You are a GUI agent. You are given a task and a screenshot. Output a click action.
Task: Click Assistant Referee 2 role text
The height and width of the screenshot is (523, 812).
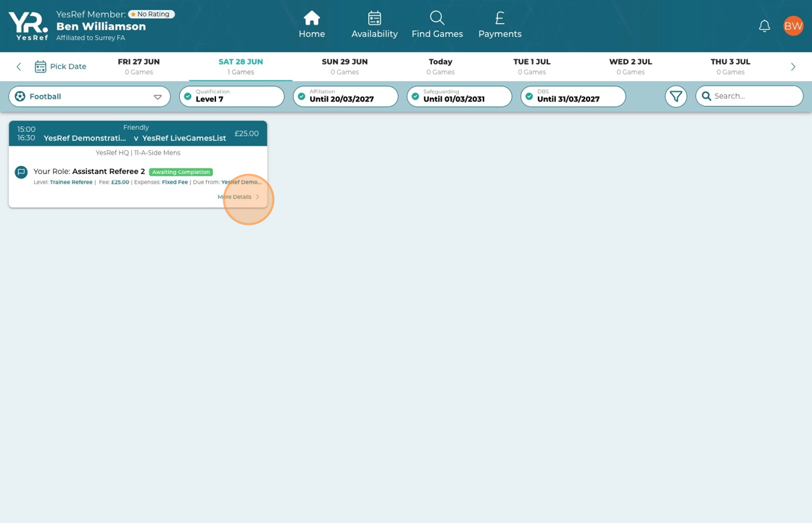[x=109, y=172]
